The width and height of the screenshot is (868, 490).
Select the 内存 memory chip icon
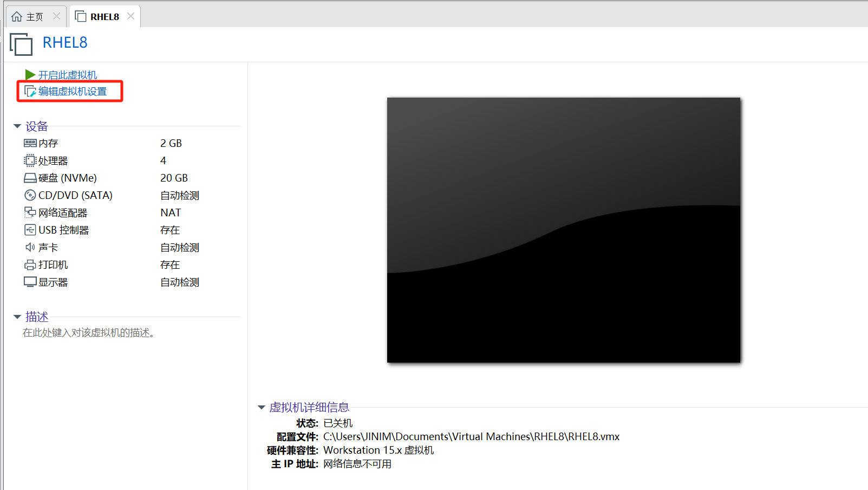[30, 143]
